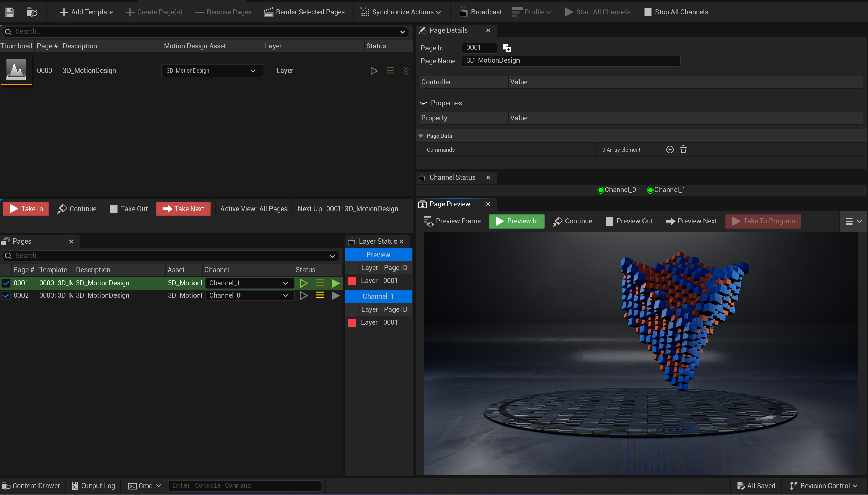Screen dimensions: 868x495
Task: Click Preview Frame in Page Preview
Action: point(452,221)
